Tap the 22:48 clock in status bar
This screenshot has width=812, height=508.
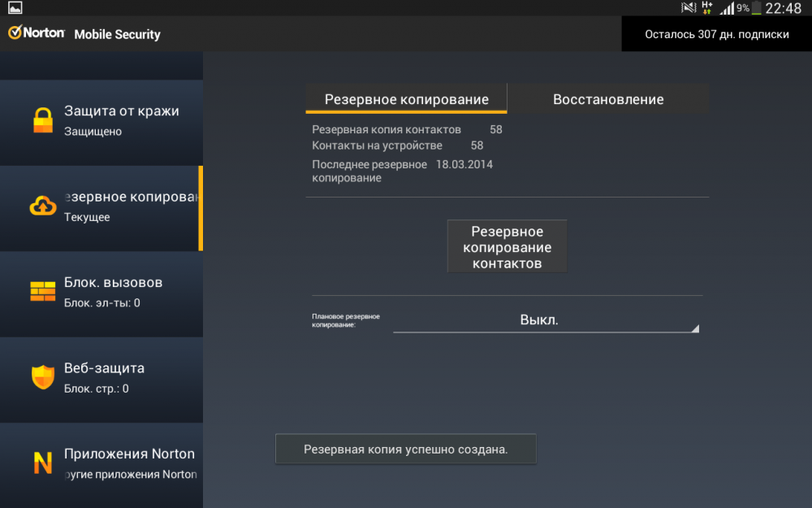pos(784,8)
